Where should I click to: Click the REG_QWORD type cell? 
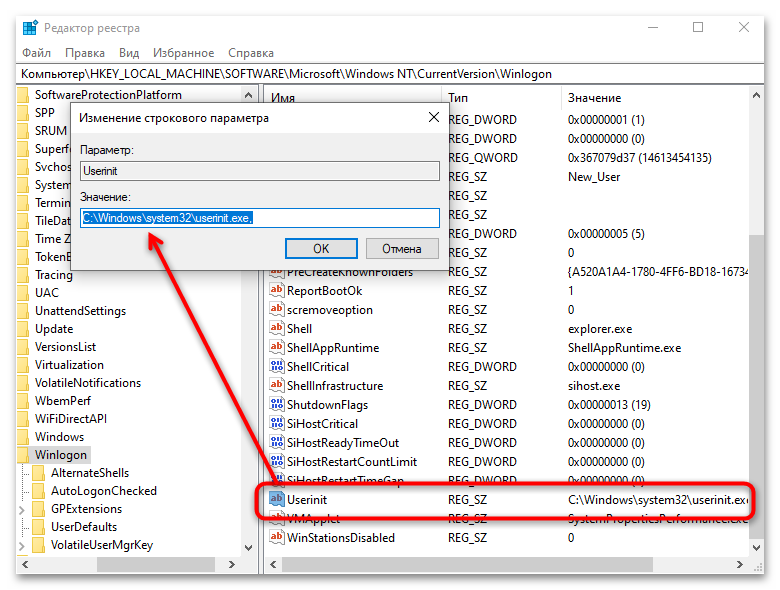click(483, 158)
